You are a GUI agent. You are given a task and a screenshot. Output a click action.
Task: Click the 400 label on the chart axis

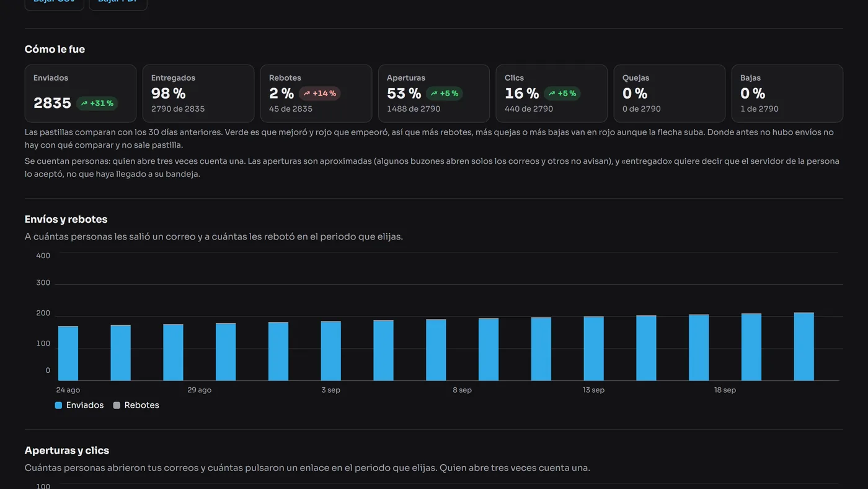click(43, 256)
